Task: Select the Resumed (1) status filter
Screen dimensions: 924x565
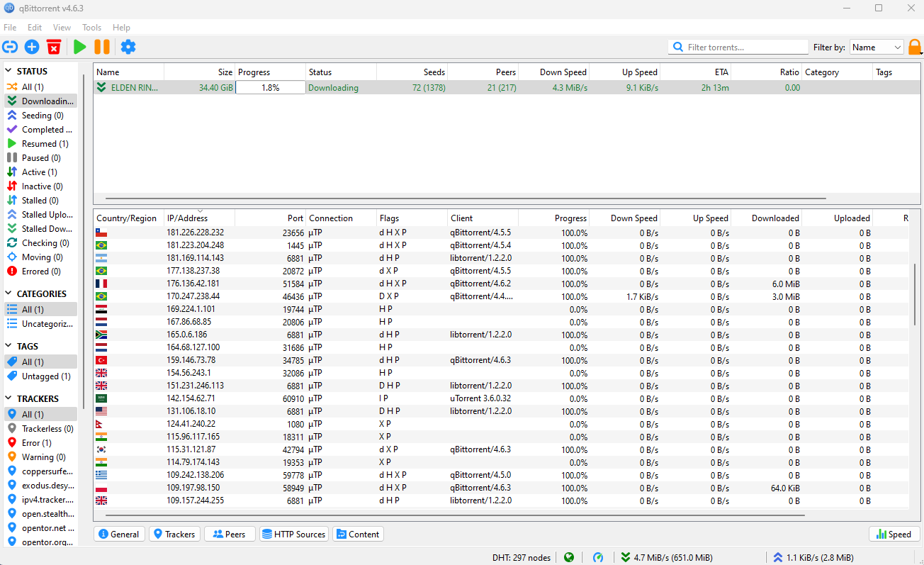Action: tap(40, 144)
